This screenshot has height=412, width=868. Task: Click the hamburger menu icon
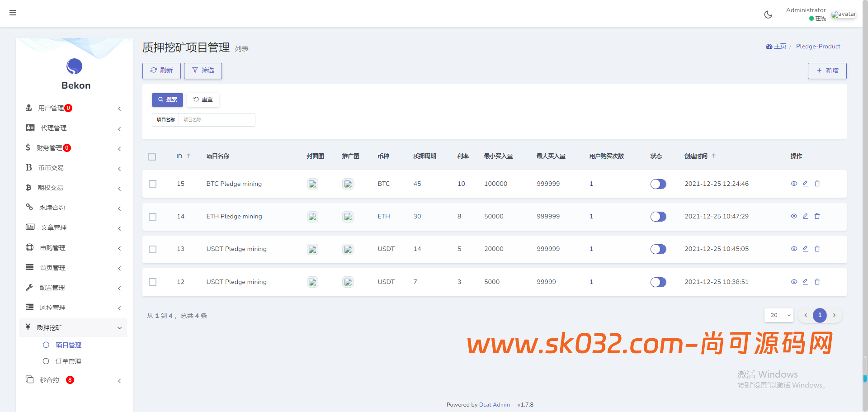[x=13, y=13]
